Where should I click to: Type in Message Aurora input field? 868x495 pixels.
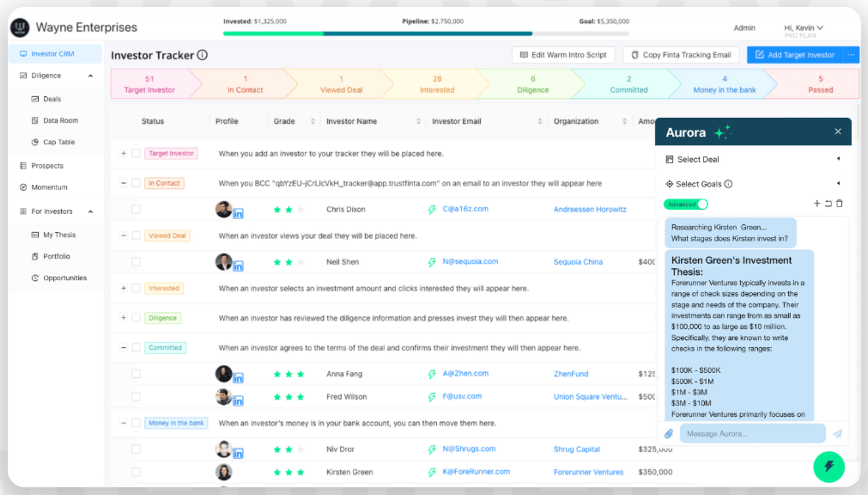pos(752,433)
